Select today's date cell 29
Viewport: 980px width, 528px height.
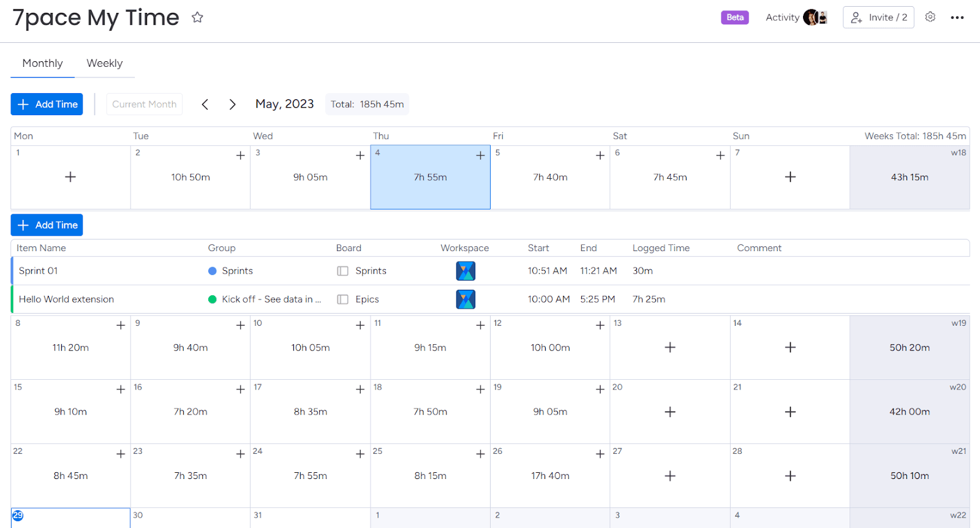click(x=70, y=518)
